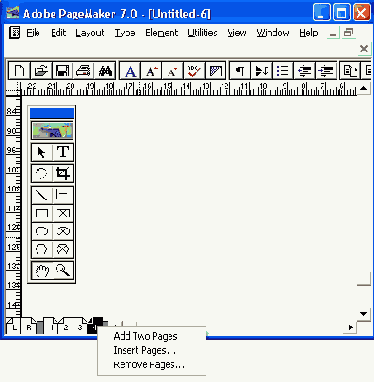Open the Utilities menu

[202, 33]
